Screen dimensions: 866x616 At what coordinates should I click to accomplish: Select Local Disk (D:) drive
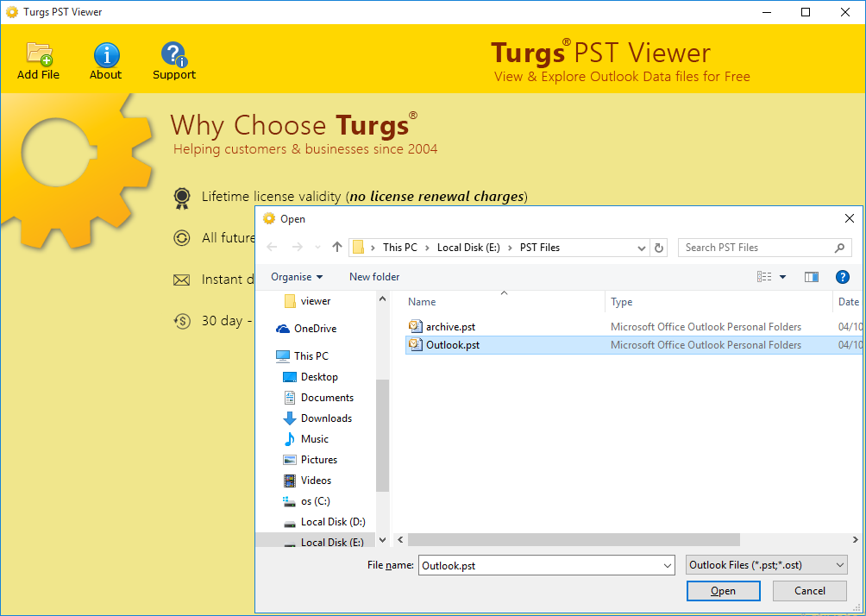323,522
